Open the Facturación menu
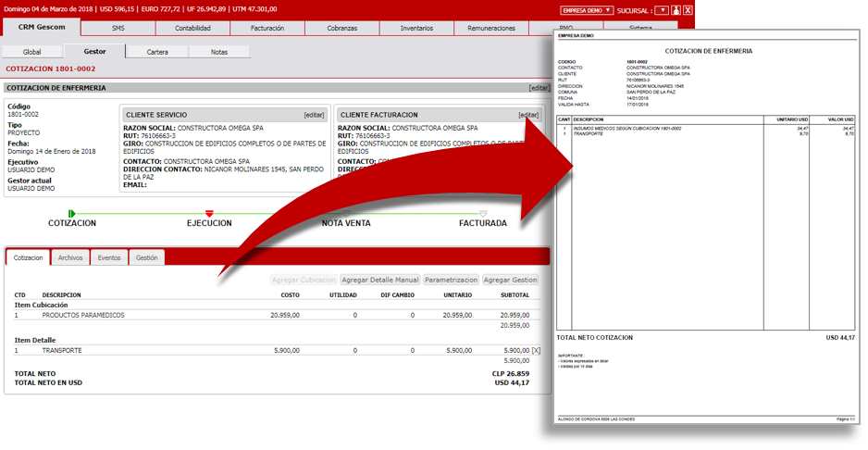Screen dimensions: 868x450 tap(267, 29)
